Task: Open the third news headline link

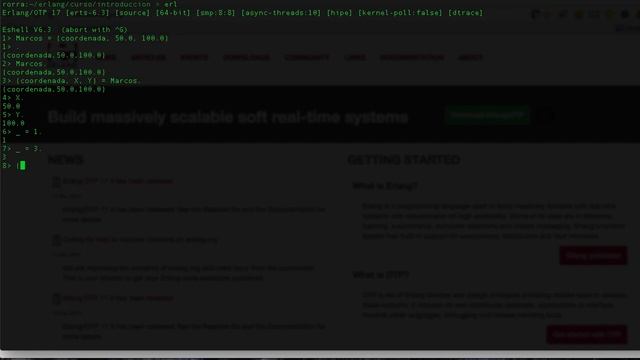Action: (x=118, y=298)
